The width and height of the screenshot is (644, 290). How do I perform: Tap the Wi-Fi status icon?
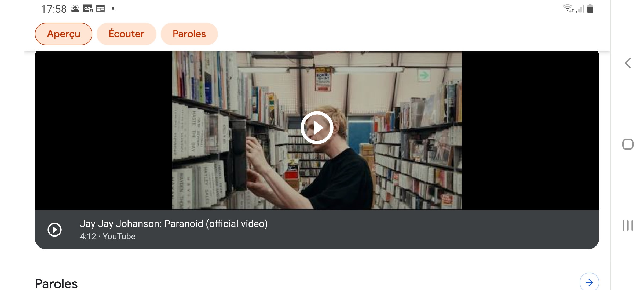568,9
